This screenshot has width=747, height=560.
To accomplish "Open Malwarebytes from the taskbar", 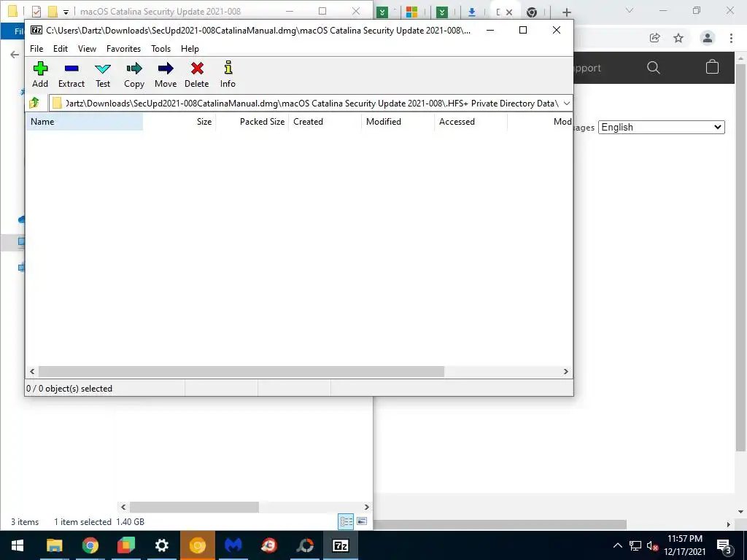I will click(233, 545).
